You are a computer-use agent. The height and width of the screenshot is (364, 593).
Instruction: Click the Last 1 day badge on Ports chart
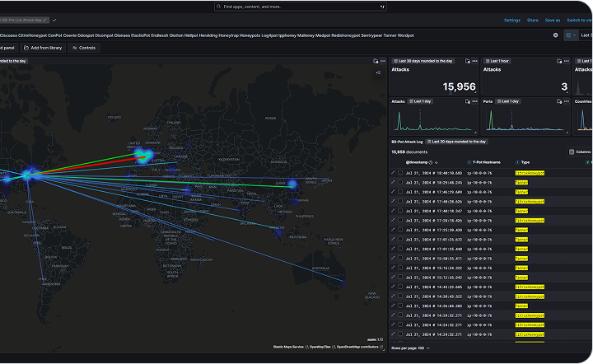(x=508, y=101)
